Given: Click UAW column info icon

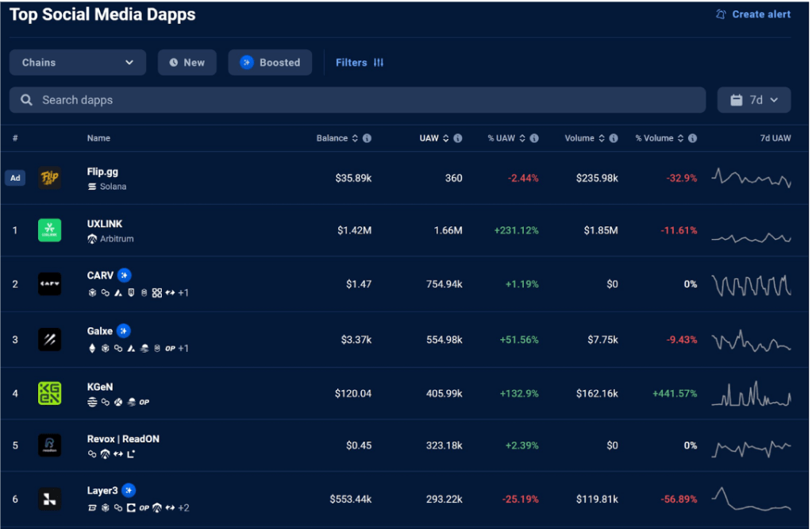Looking at the screenshot, I should tap(458, 138).
